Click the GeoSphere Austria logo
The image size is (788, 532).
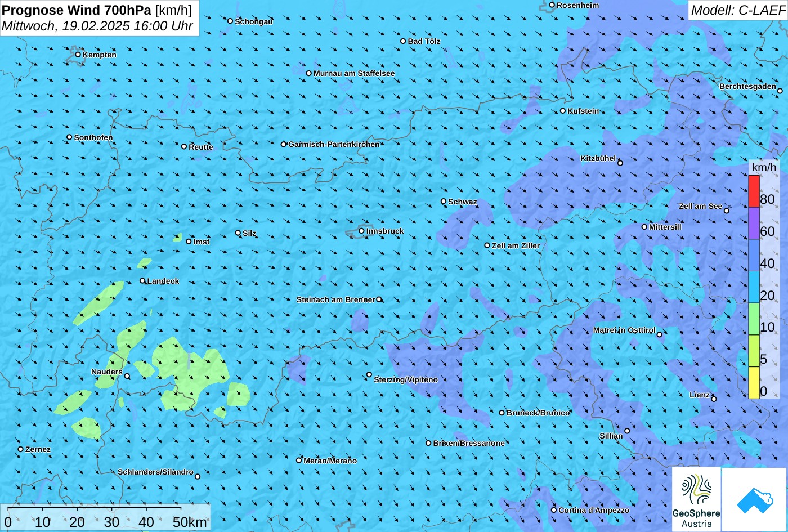point(696,499)
